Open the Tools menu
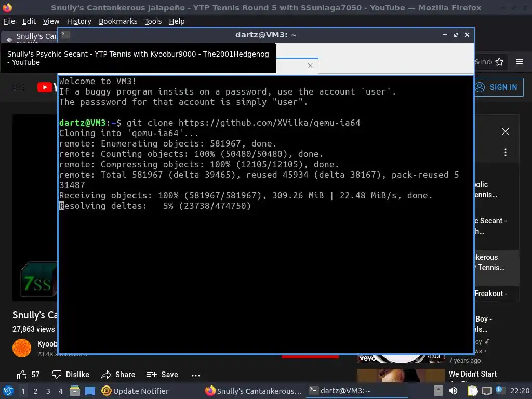Image resolution: width=532 pixels, height=399 pixels. tap(153, 21)
